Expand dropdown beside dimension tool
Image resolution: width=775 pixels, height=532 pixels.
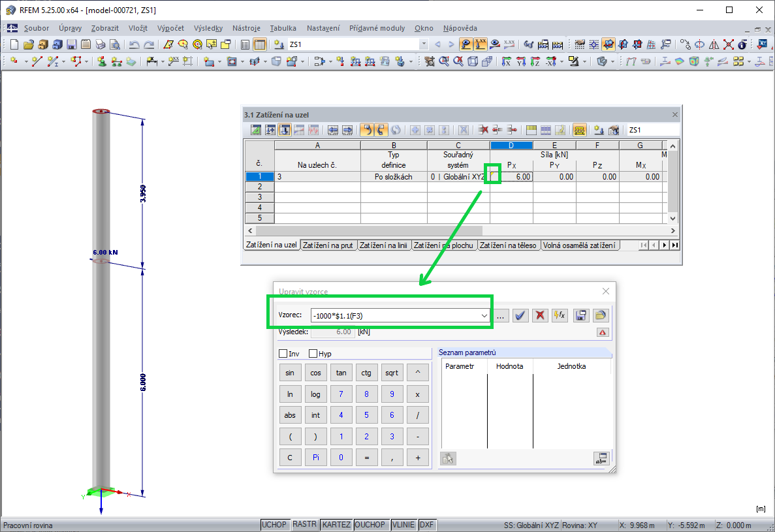point(162,62)
